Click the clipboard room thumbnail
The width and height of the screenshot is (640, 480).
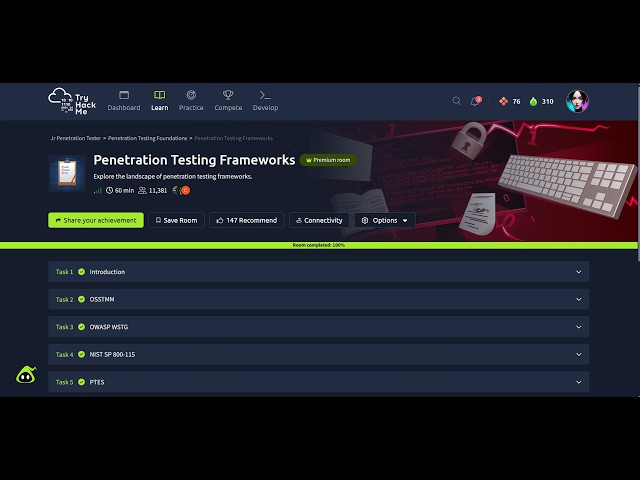coord(67,173)
